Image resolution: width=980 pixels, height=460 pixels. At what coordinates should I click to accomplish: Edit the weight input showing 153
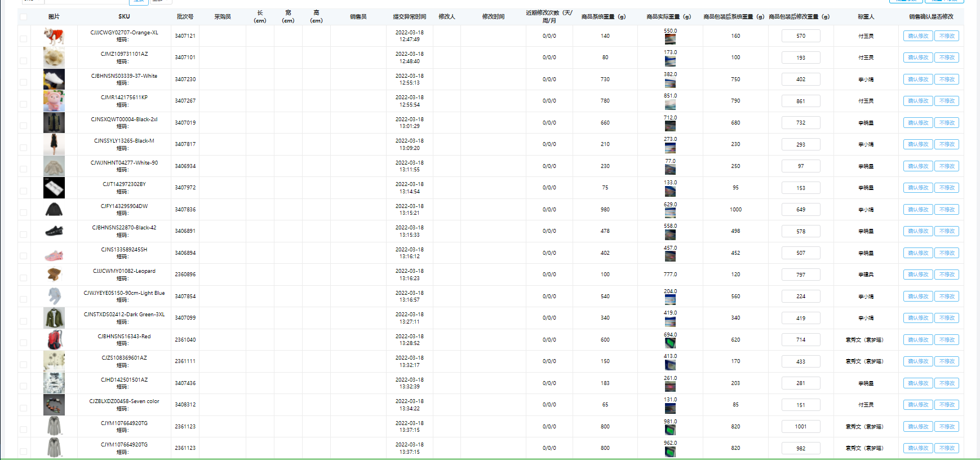click(801, 188)
